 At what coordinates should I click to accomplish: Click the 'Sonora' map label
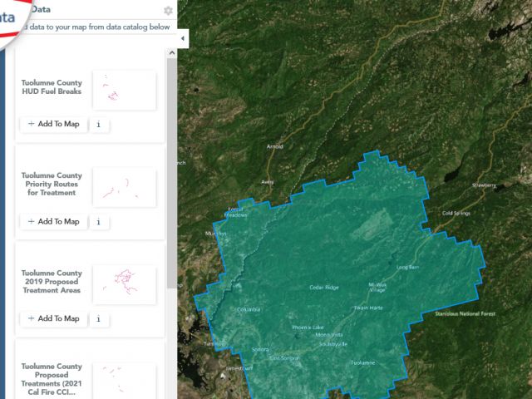[x=260, y=349]
